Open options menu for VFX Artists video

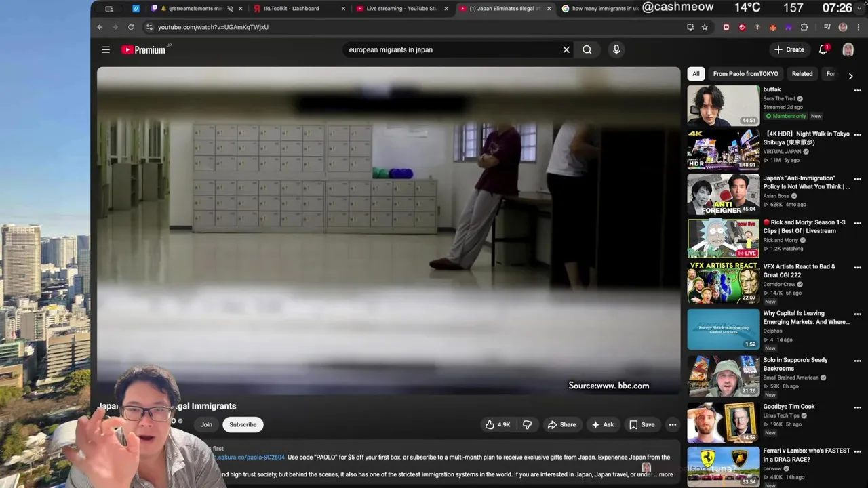coord(857,267)
